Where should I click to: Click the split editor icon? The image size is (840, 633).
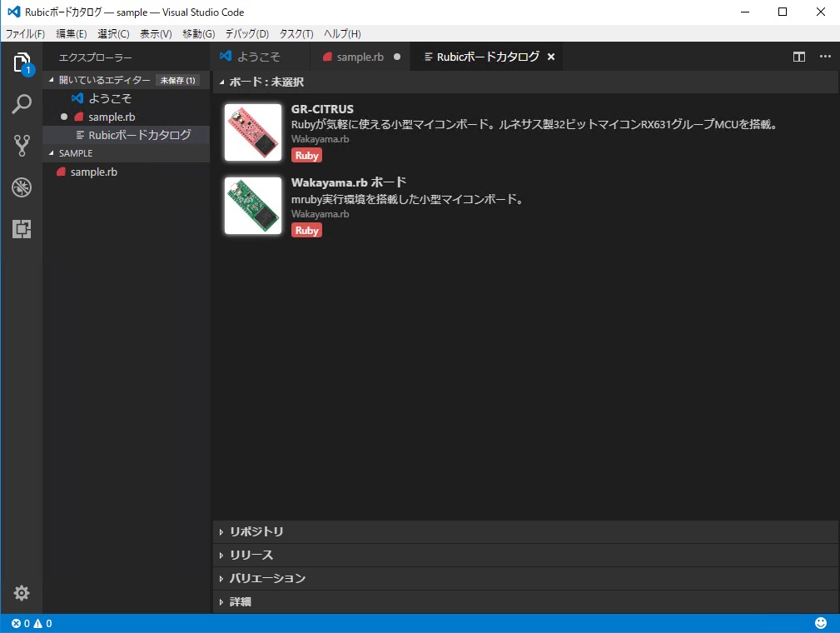(x=798, y=57)
